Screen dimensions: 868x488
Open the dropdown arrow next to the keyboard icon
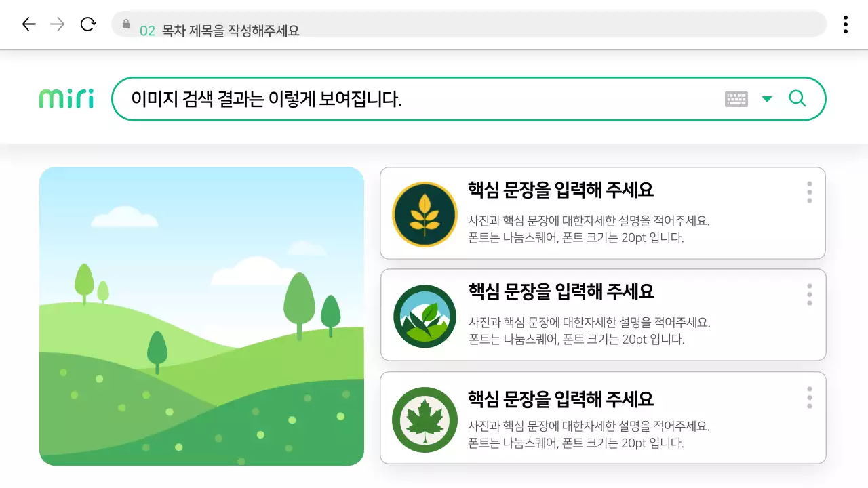767,99
